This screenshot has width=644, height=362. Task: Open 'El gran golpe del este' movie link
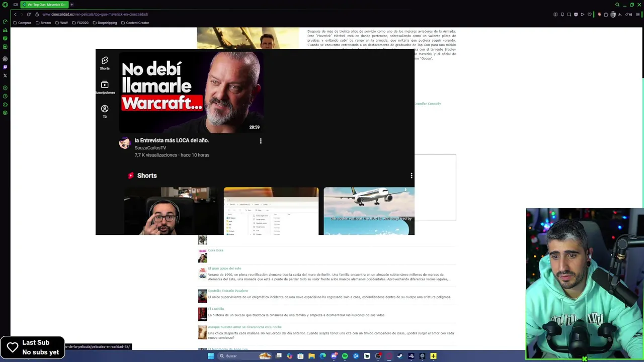point(224,268)
